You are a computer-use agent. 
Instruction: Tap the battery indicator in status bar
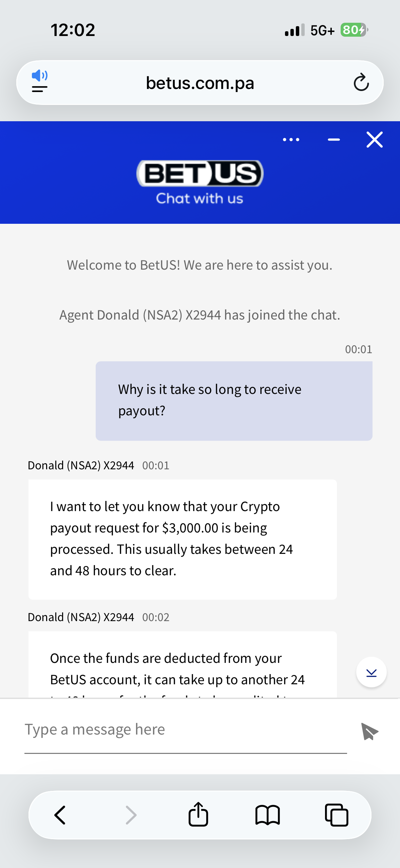coord(354,30)
